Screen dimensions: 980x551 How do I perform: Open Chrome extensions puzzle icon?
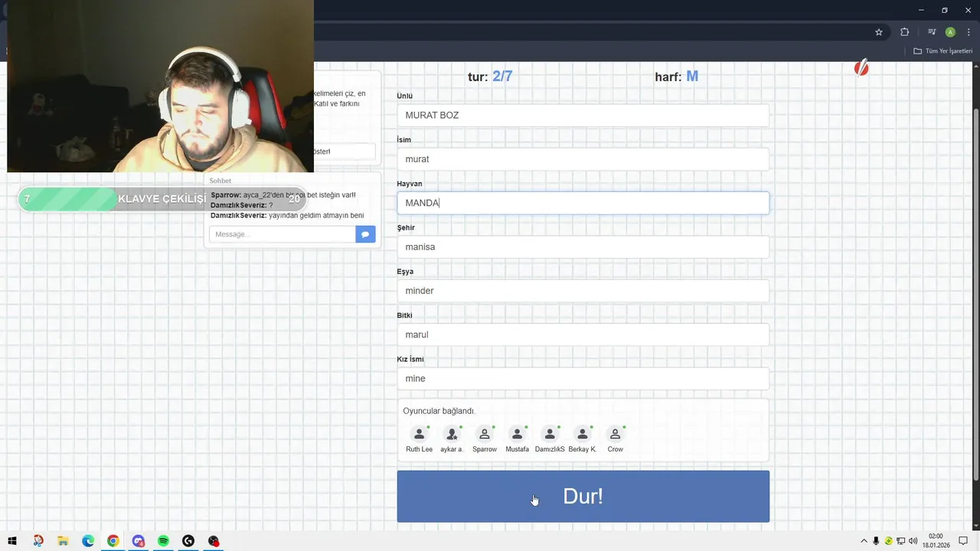pyautogui.click(x=904, y=32)
